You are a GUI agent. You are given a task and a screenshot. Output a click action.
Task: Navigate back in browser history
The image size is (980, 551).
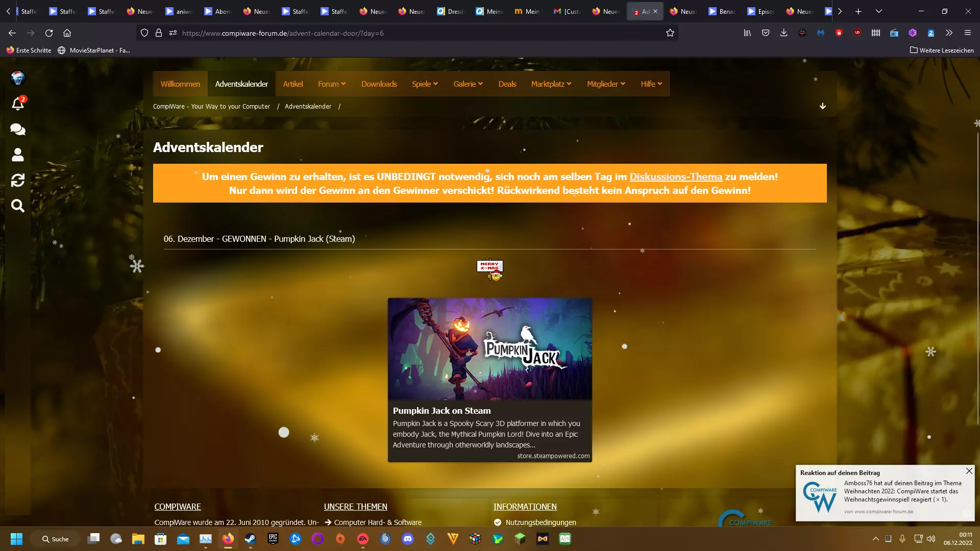click(12, 33)
